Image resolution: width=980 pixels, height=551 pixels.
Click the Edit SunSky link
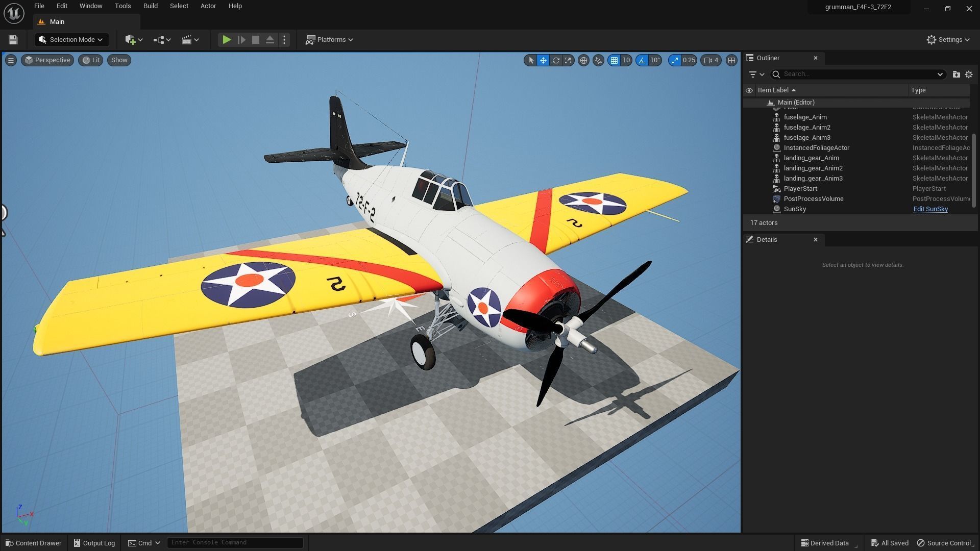coord(930,209)
